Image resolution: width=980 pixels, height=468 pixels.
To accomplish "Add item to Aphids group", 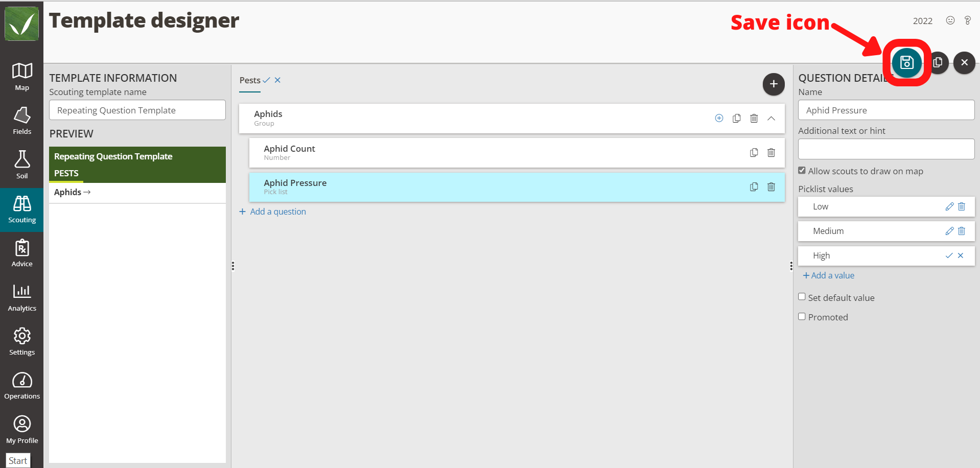I will pos(719,118).
